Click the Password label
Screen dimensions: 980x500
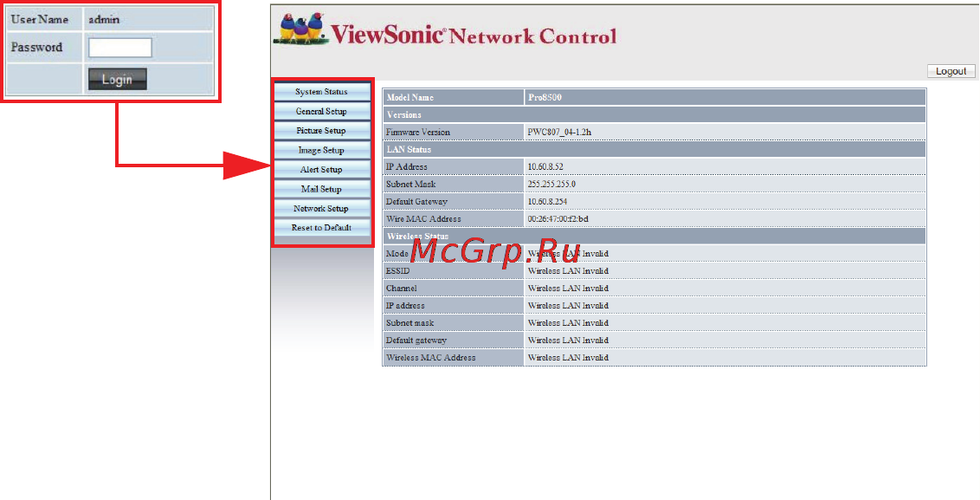[37, 48]
